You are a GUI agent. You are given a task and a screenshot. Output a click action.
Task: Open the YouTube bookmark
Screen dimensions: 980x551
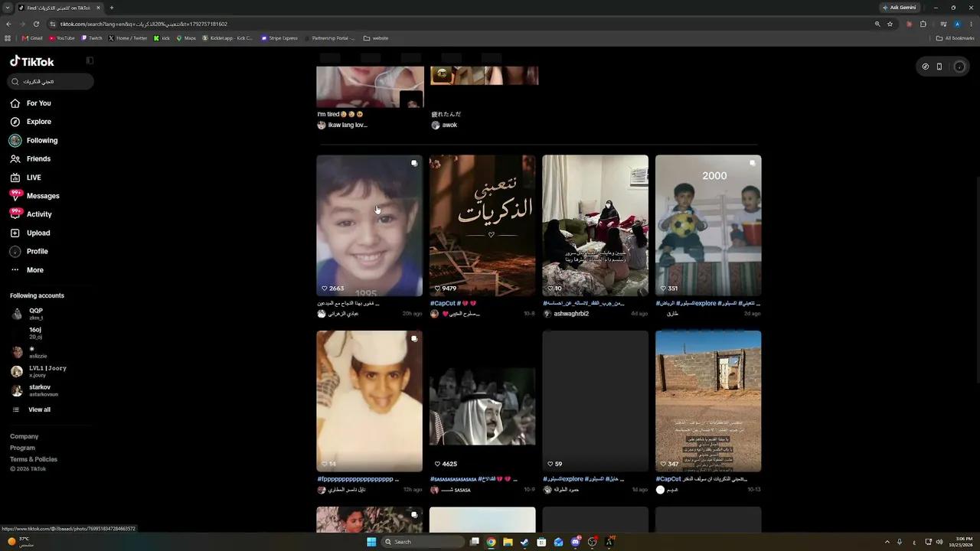[x=62, y=38]
